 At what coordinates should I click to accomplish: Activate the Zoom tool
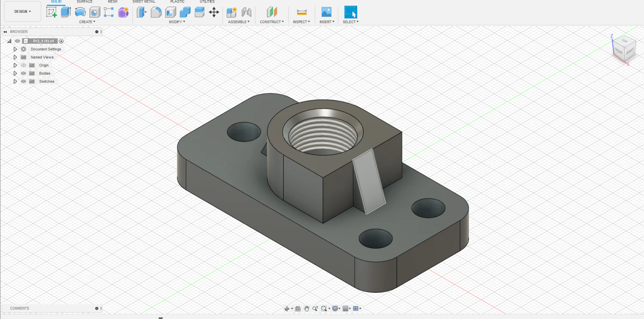[x=315, y=309]
